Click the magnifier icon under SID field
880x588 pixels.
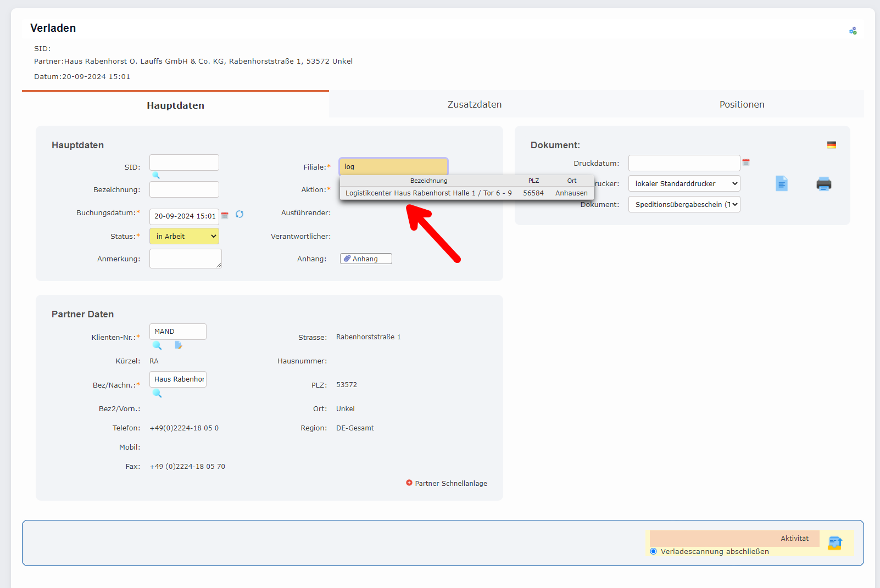[x=156, y=175]
